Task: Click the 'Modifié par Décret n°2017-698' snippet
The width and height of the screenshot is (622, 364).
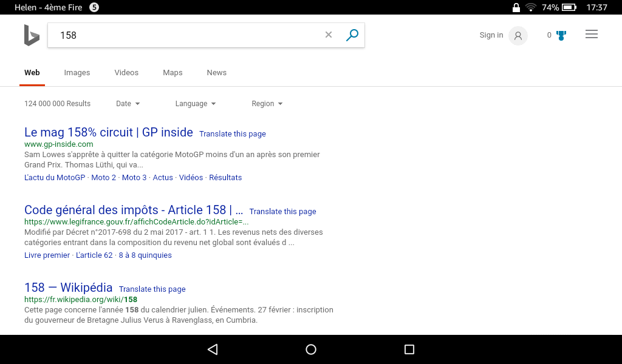Action: [174, 237]
